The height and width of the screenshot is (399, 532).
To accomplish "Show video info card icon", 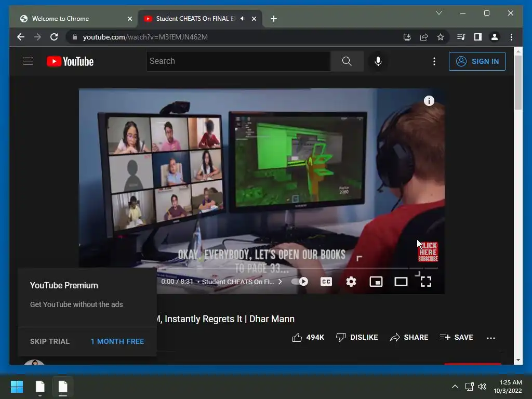I will point(429,101).
